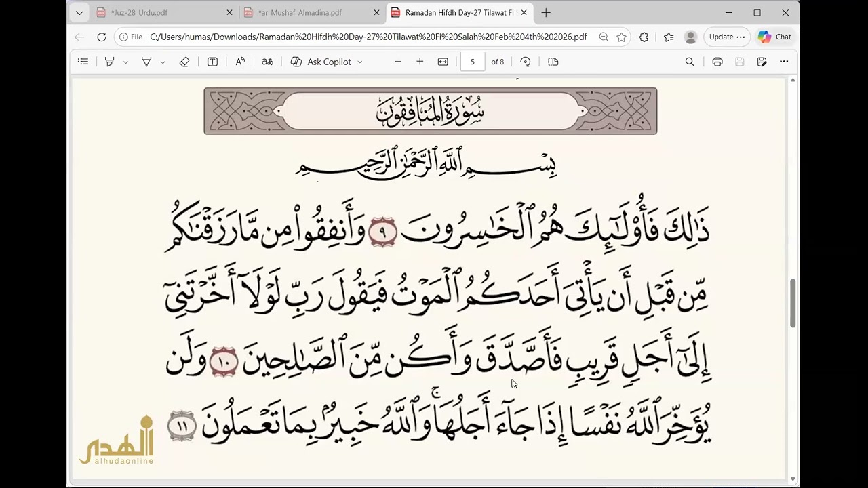This screenshot has width=868, height=488.
Task: Zoom out of the PDF
Action: 398,62
